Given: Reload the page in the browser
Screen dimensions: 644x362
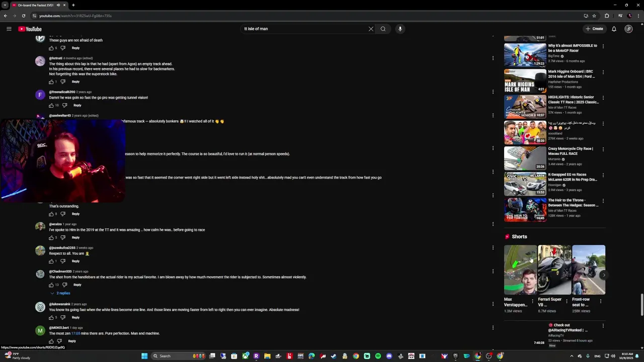Looking at the screenshot, I should (23, 16).
